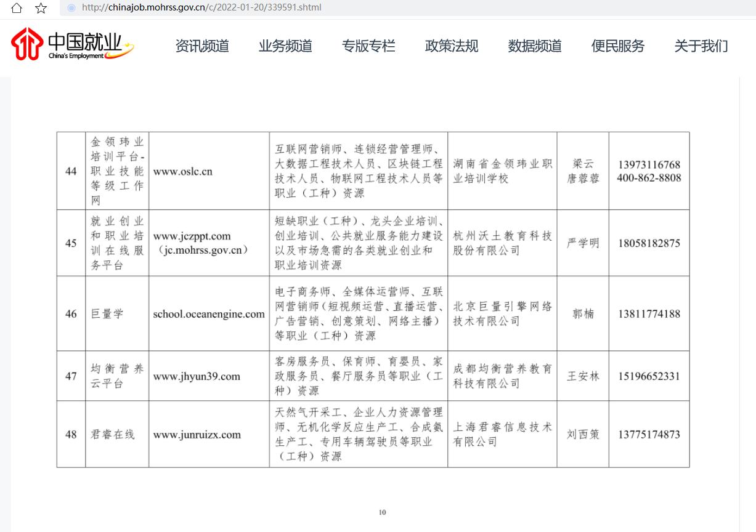Select row number 48
Viewport: 756px width, 532px height.
click(71, 435)
